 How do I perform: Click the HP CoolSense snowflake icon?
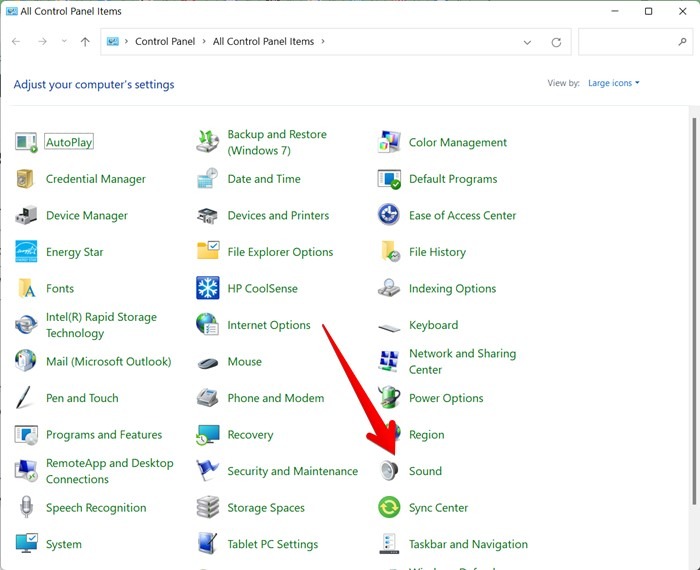pyautogui.click(x=207, y=288)
